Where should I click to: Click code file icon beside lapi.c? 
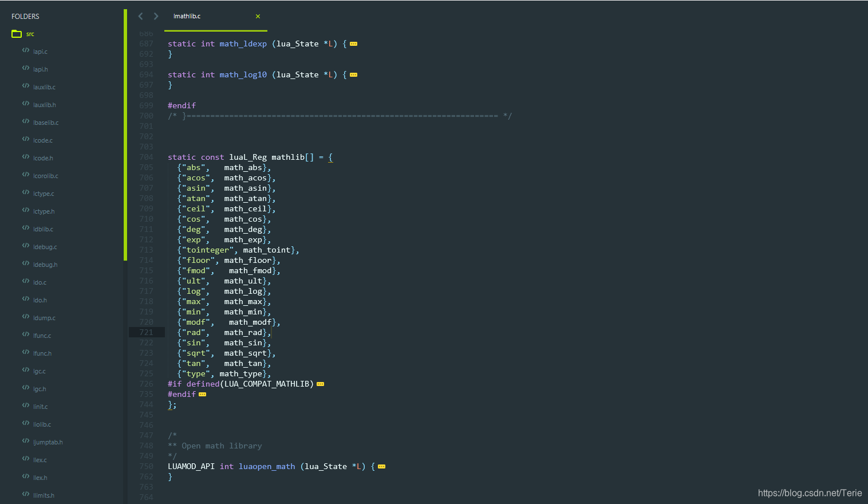pos(26,50)
